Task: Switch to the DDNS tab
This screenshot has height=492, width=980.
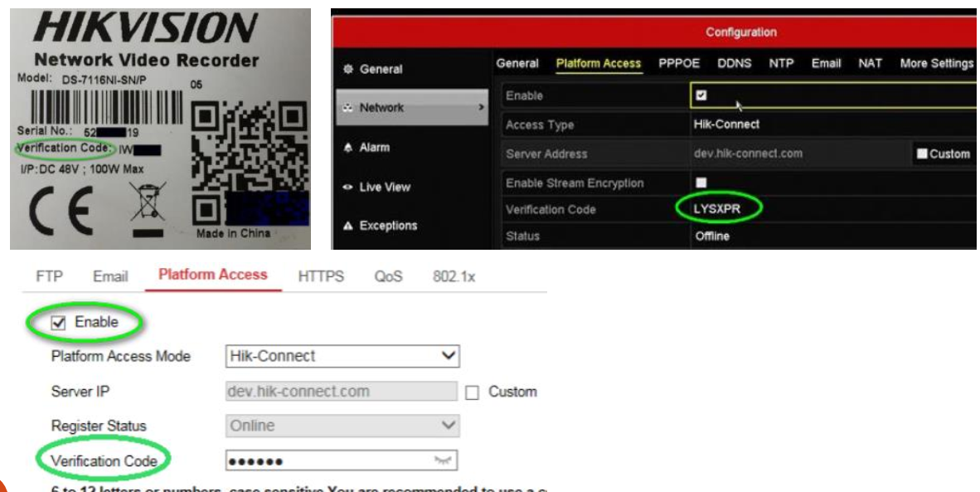Action: pyautogui.click(x=735, y=63)
